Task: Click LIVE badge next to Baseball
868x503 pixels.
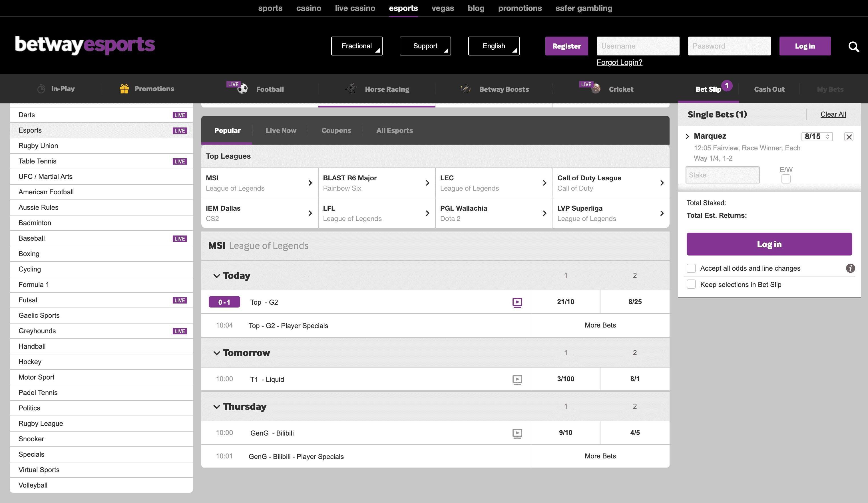Action: (180, 239)
